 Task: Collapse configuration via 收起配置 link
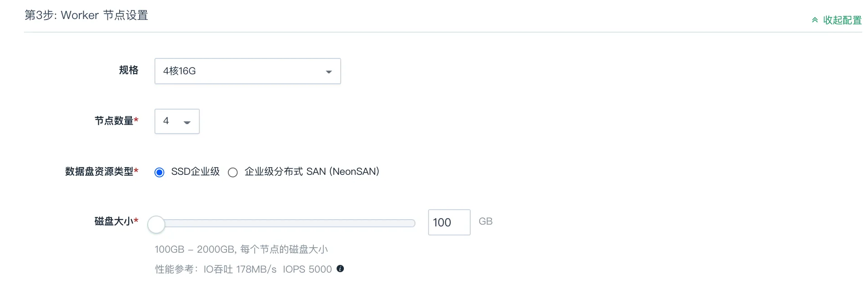(x=837, y=20)
